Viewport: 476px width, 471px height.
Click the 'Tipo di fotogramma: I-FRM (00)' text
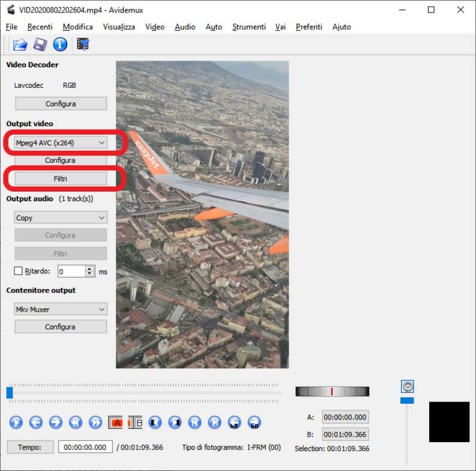[x=231, y=448]
